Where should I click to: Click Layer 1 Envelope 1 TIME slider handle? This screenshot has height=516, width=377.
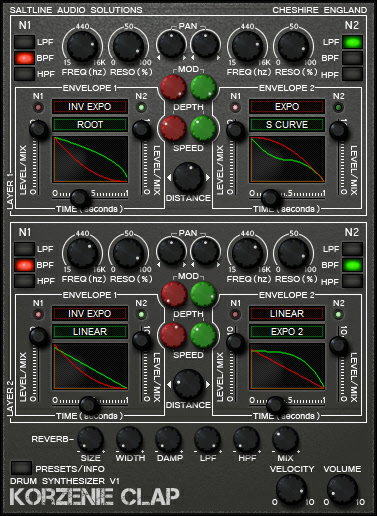79,198
